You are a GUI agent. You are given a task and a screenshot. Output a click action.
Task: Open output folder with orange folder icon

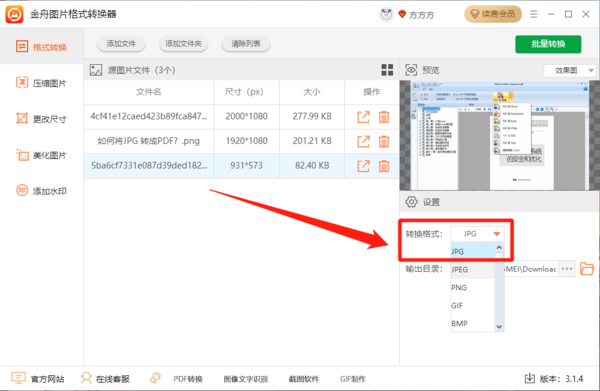(x=587, y=269)
